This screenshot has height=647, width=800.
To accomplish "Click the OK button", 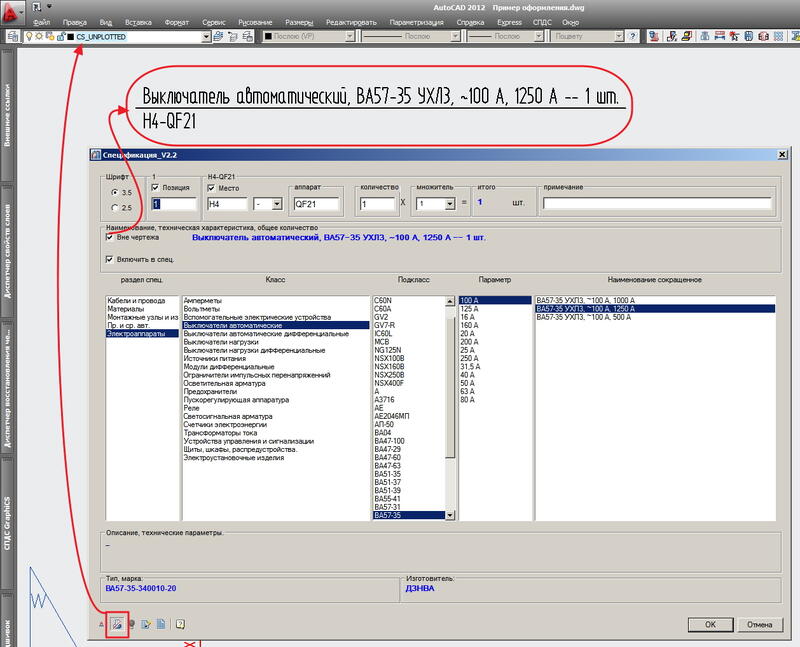I will pos(710,625).
